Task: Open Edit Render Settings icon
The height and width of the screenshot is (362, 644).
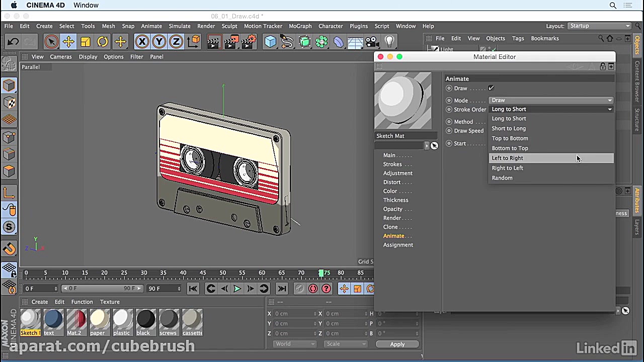Action: (x=248, y=42)
